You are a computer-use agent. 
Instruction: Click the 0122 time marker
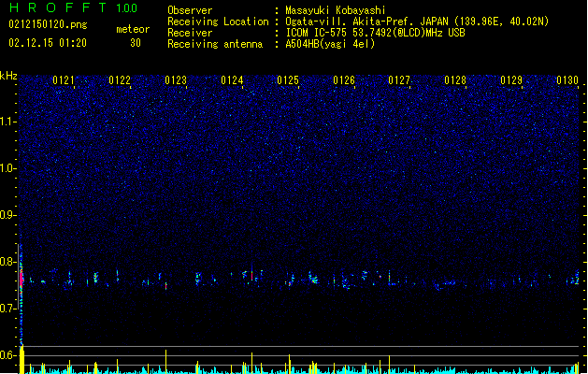120,80
